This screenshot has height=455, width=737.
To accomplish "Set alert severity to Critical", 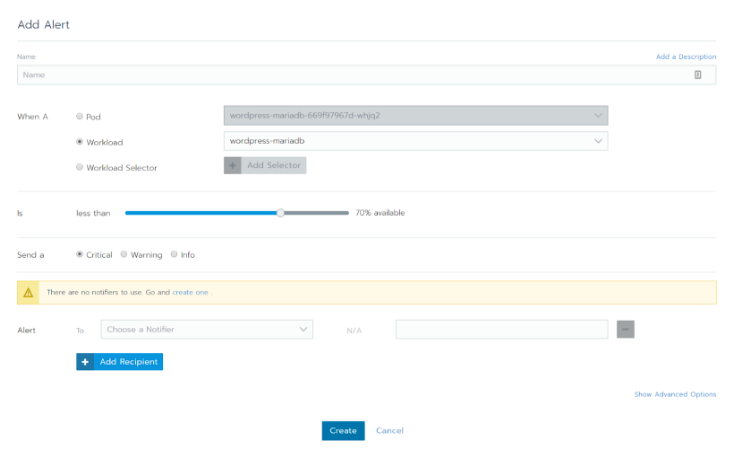I will click(x=80, y=254).
